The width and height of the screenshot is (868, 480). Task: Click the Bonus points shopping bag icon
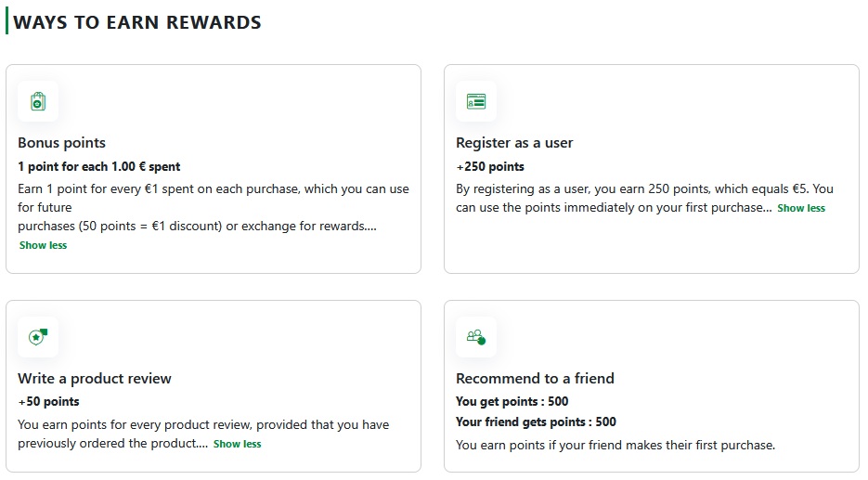point(38,101)
